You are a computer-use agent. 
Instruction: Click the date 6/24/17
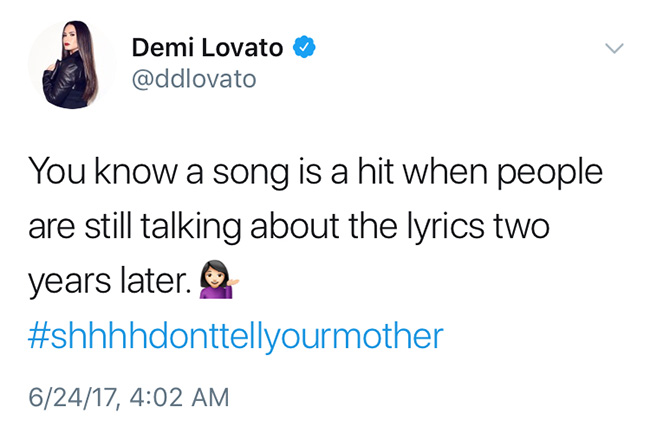point(71,398)
